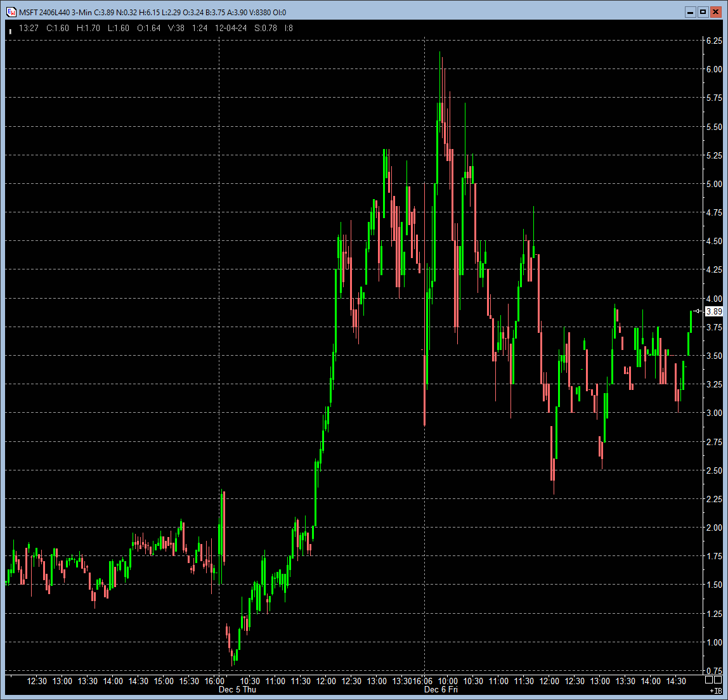Click the right square box beside the time axis
This screenshot has width=728, height=700.
coord(718,680)
